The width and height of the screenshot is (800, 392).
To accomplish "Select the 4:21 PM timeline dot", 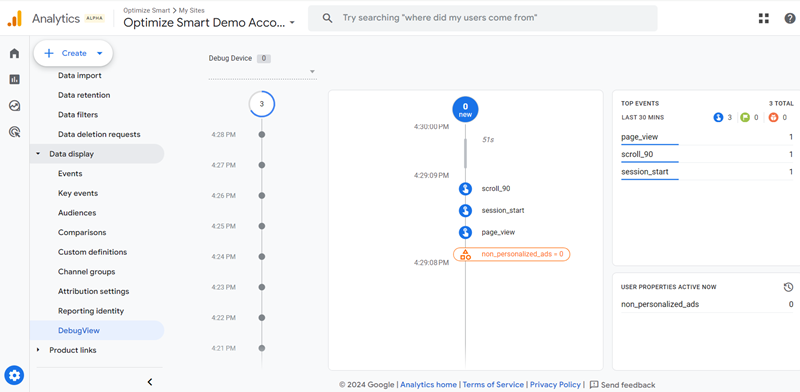I will (x=262, y=348).
